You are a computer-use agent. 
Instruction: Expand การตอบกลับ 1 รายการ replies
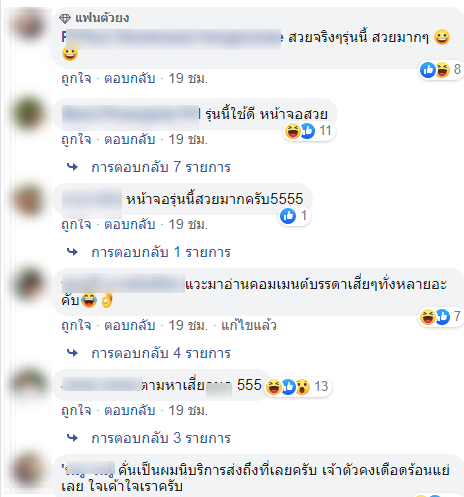161,252
